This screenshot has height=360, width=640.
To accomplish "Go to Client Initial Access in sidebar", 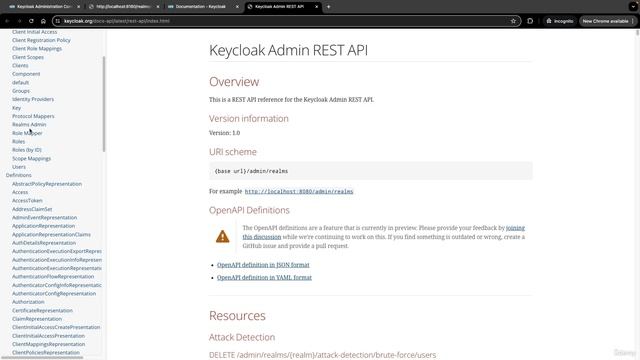I will pyautogui.click(x=35, y=32).
